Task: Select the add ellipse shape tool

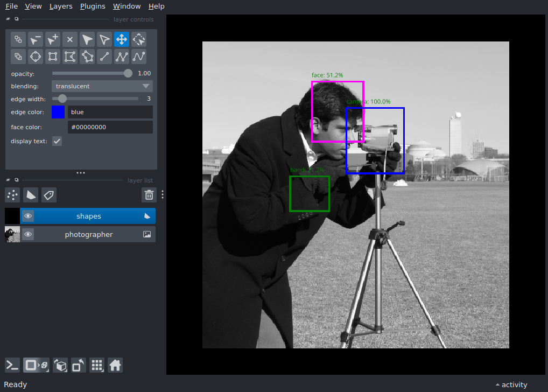Action: (35, 57)
